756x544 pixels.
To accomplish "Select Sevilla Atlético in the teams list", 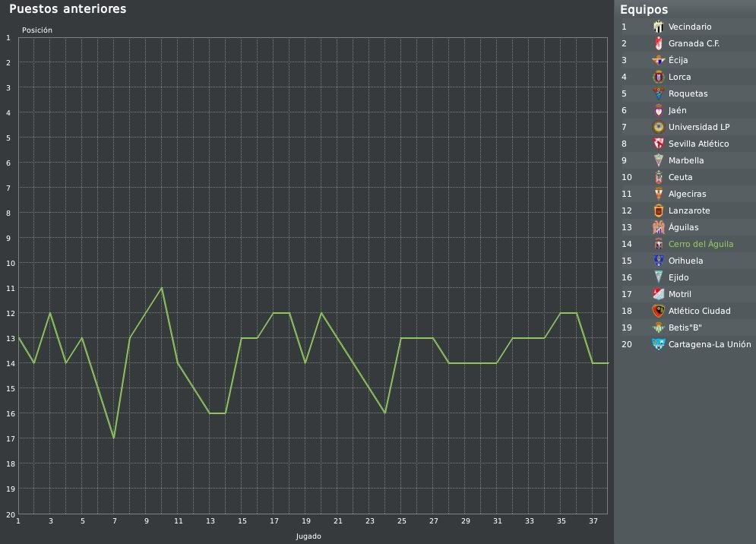I will click(698, 144).
